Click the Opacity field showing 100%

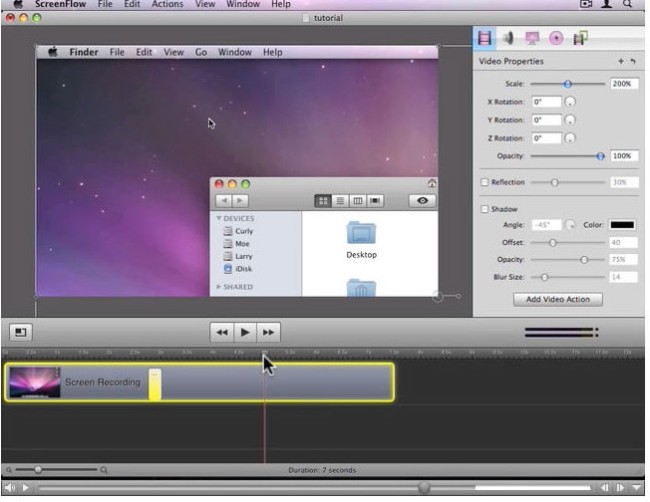coord(623,156)
